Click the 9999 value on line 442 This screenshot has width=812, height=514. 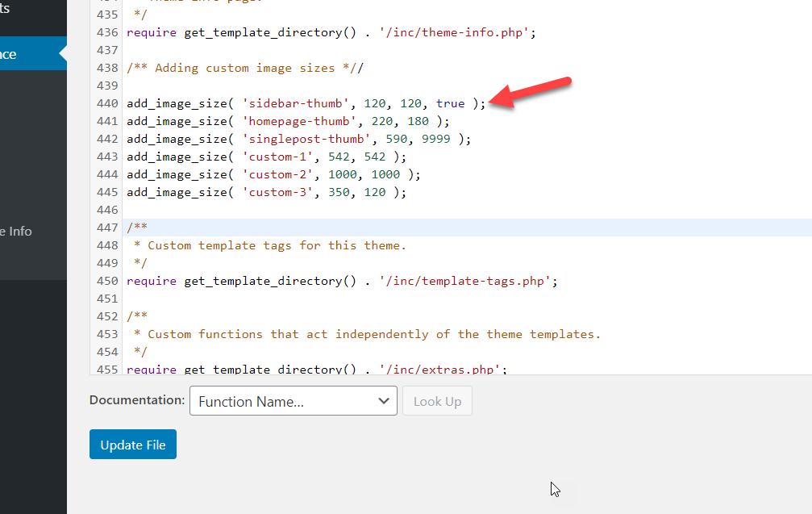coord(435,139)
